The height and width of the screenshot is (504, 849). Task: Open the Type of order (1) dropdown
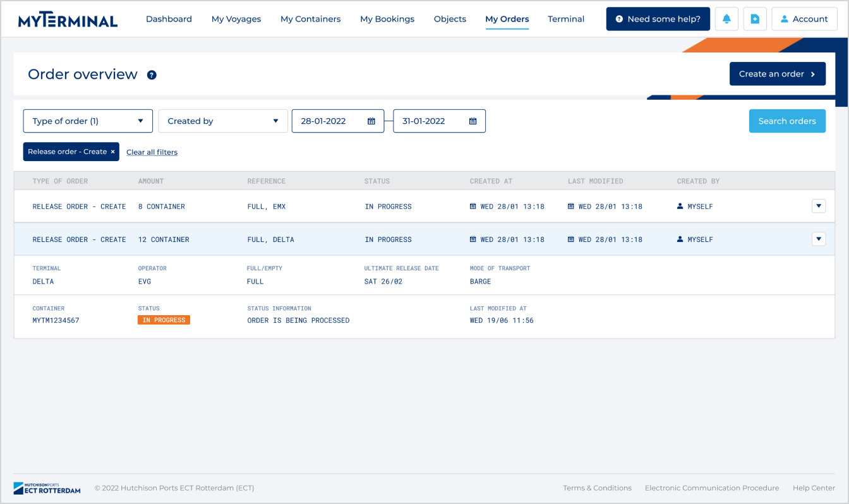[88, 121]
